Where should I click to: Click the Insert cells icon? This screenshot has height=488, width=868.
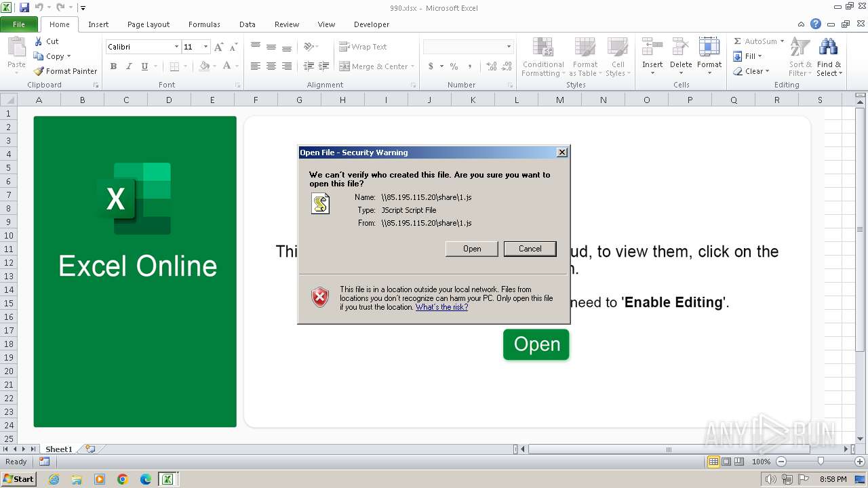pos(652,47)
